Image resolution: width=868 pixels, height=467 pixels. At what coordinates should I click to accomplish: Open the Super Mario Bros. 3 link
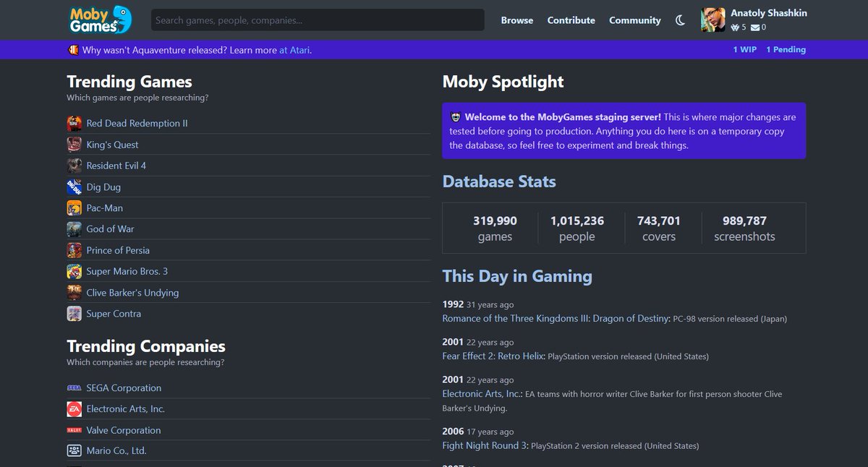127,272
